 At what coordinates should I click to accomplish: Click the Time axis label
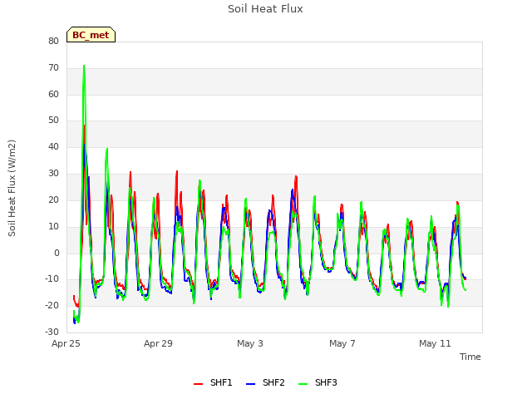point(470,357)
